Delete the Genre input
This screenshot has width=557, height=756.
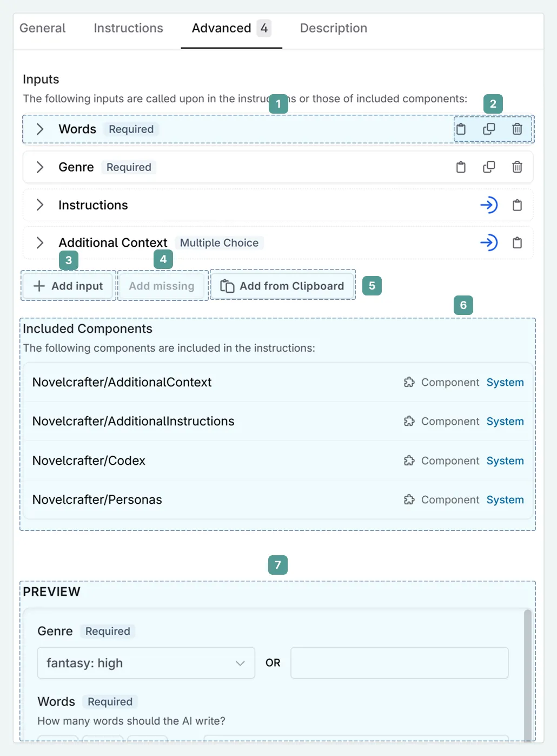517,167
